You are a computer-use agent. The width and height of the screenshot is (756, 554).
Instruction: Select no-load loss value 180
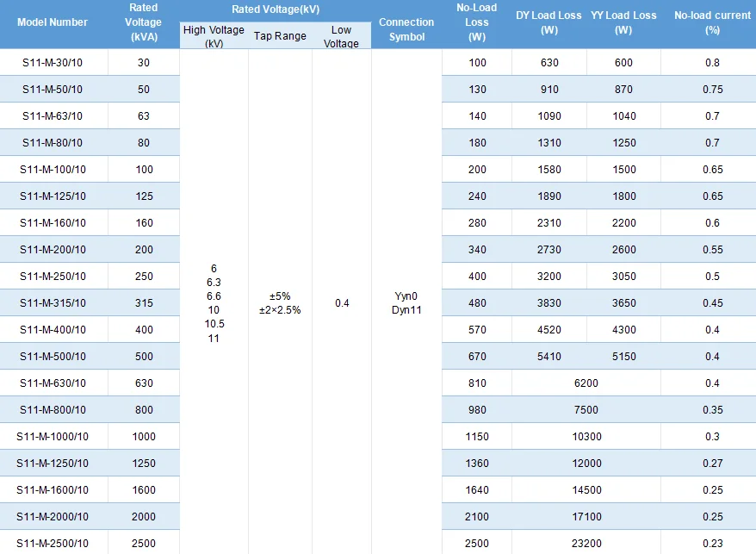[x=477, y=143]
